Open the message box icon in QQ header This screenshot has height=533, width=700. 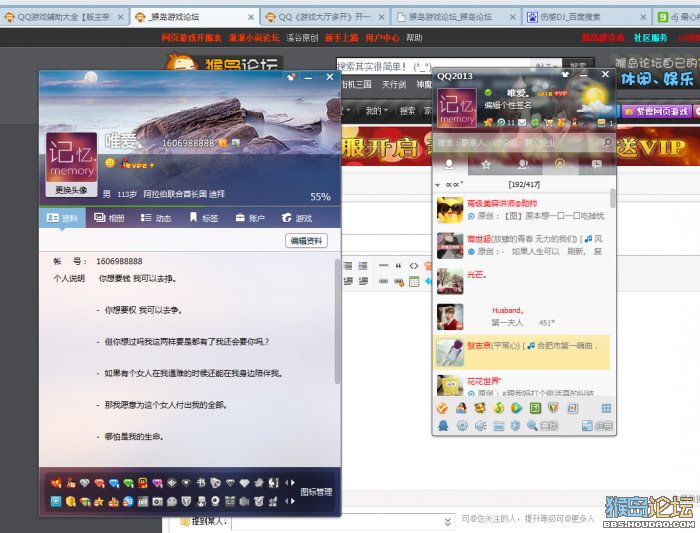[601, 123]
